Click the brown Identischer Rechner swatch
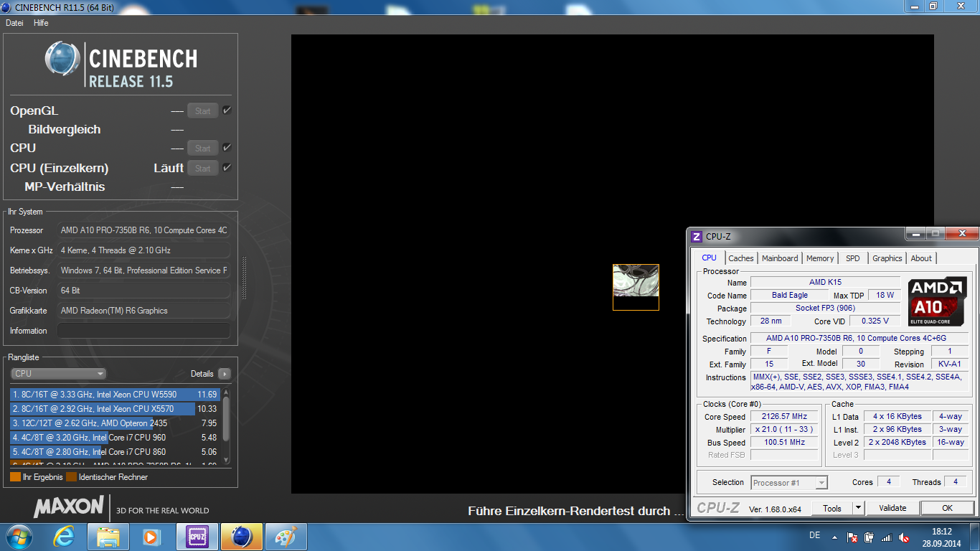980x551 pixels. 71,477
